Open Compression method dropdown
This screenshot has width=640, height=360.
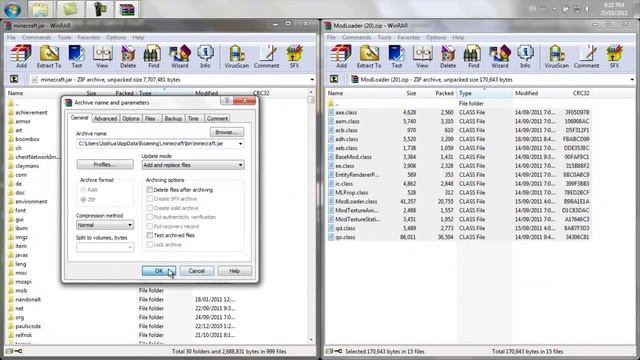click(105, 225)
